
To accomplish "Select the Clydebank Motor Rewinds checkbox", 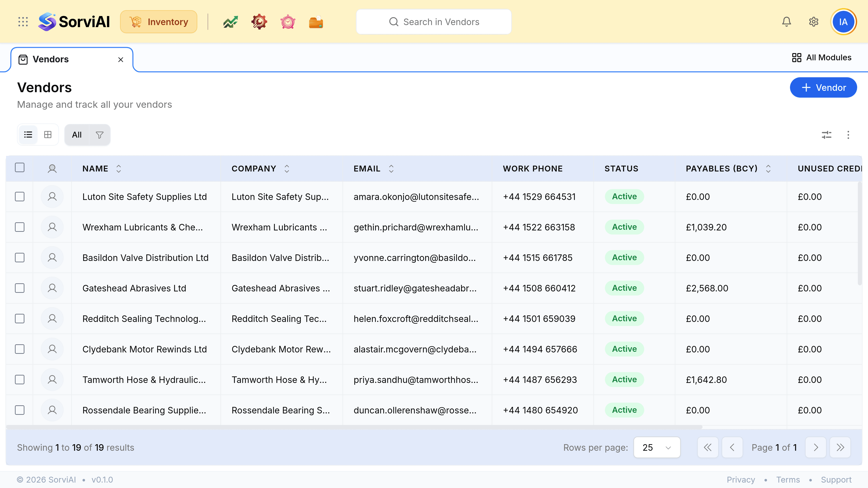I will (x=20, y=349).
